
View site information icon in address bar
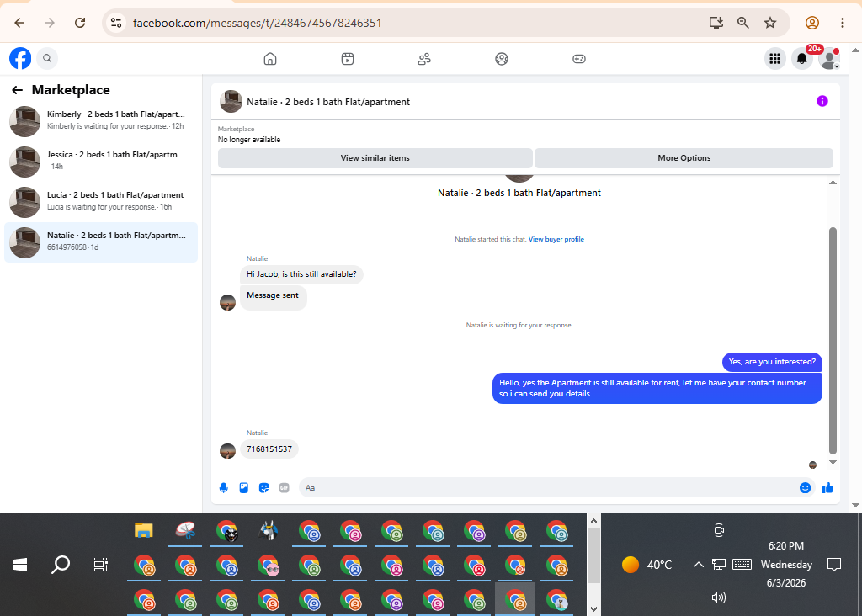tap(116, 23)
